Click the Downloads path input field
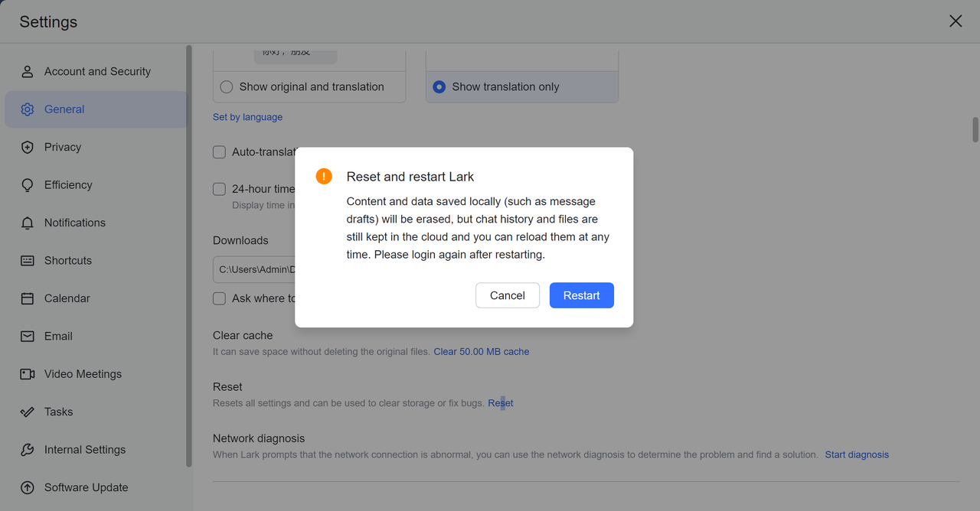The image size is (980, 511). pos(253,269)
